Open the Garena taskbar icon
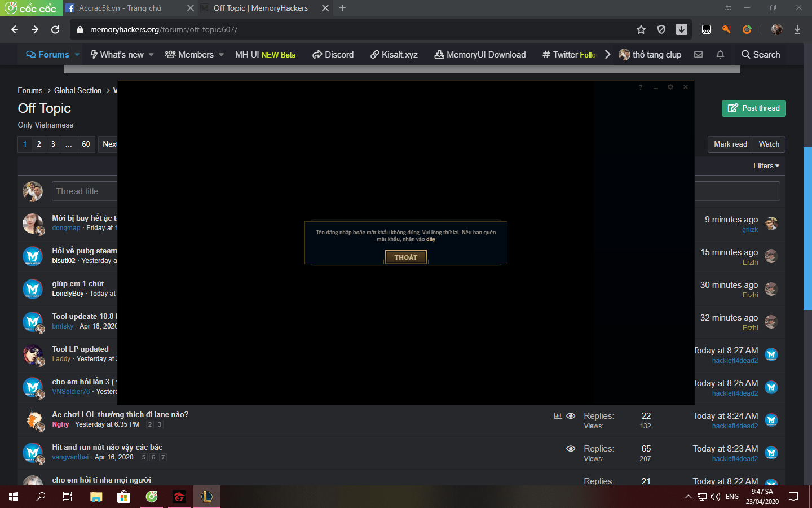Viewport: 812px width, 508px height. [x=179, y=497]
